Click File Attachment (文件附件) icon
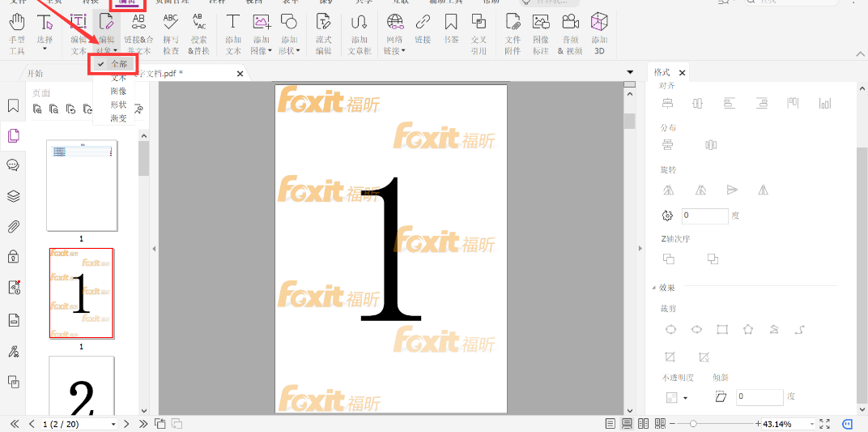This screenshot has width=868, height=432. tap(513, 32)
